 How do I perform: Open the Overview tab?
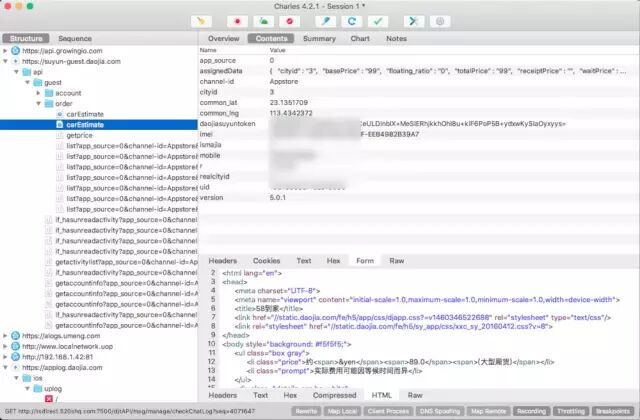(x=223, y=38)
